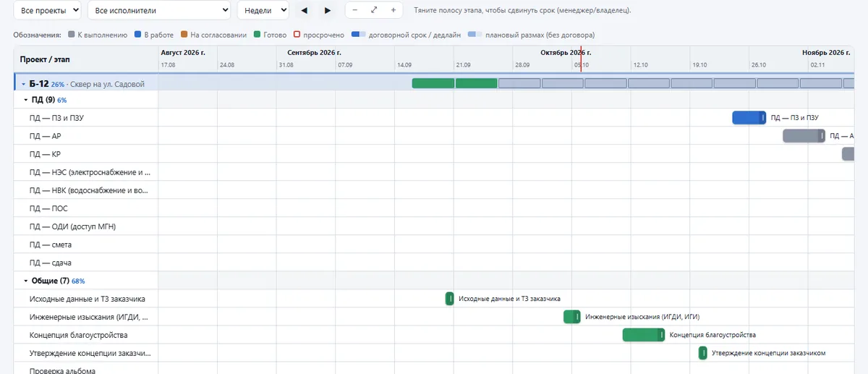Screen dimensions: 868x374
Task: Select the ПД — ПОС row
Action: 85,208
